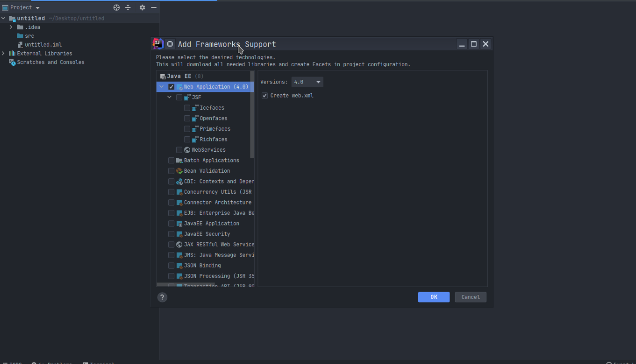Click the collapse all icon in Project panel
Viewport: 636px width, 364px height.
click(x=128, y=7)
